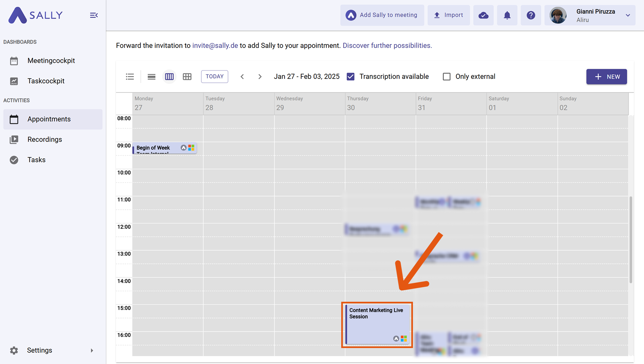This screenshot has height=364, width=644.
Task: Uncheck Transcription available checkbox
Action: 351,77
